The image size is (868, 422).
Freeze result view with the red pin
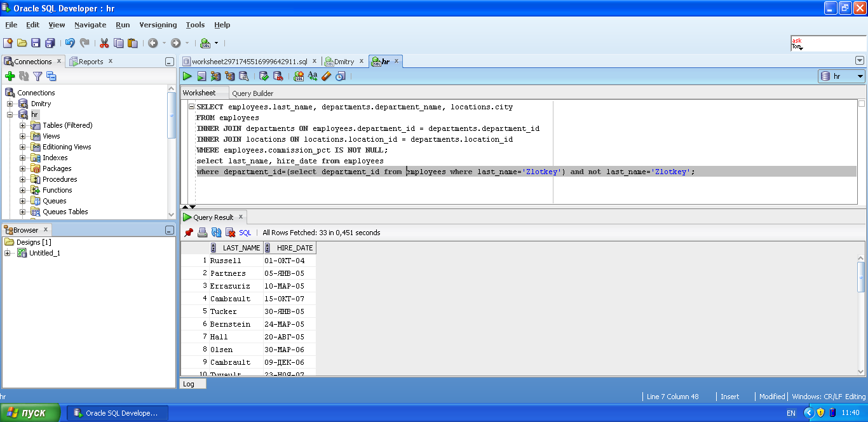(189, 233)
